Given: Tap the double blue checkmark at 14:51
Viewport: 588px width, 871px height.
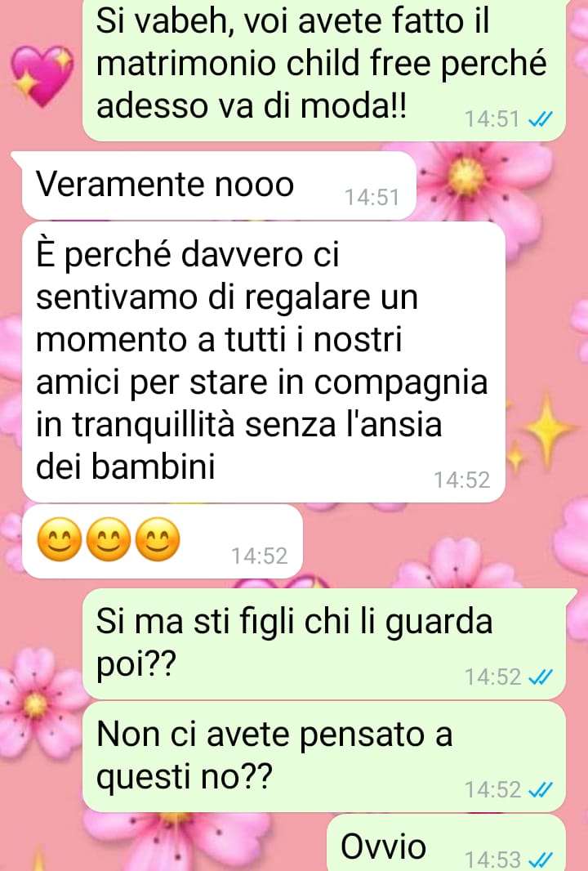Looking at the screenshot, I should pos(540,118).
